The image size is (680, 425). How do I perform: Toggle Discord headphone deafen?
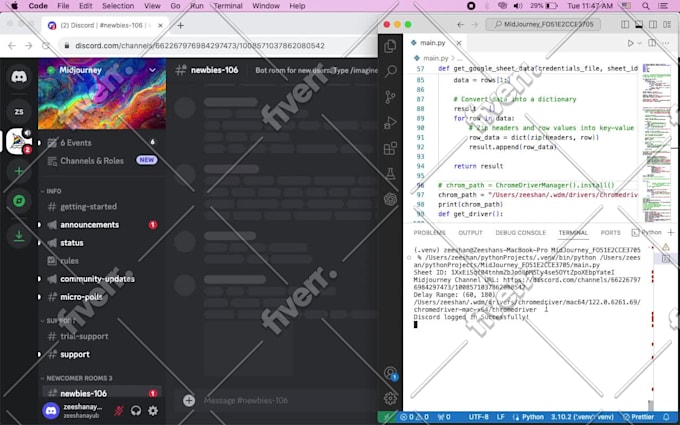[136, 411]
